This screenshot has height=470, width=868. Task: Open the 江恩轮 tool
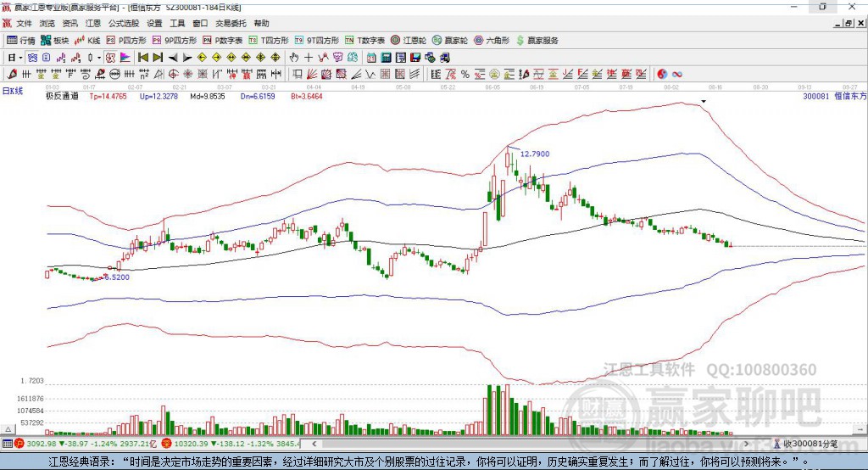tap(409, 41)
